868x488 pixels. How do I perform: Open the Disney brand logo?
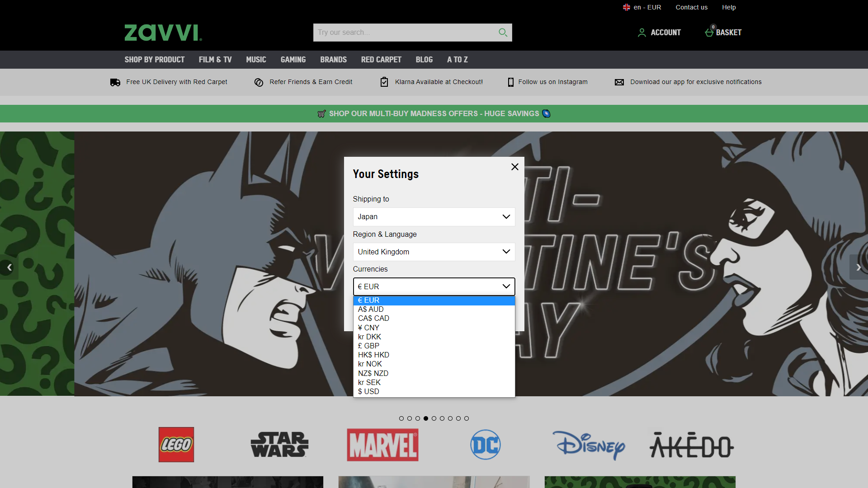coord(589,445)
